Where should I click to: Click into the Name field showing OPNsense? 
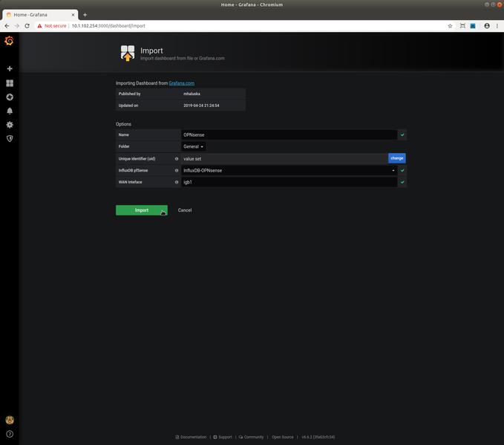point(289,134)
